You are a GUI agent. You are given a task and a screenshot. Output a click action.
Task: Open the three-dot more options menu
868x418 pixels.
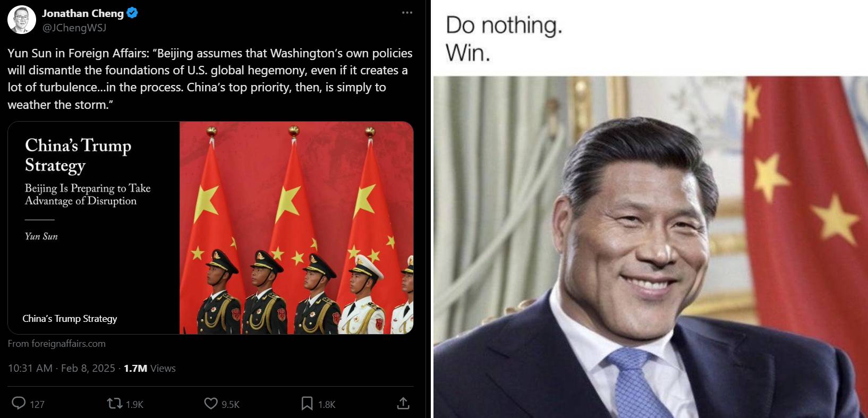point(407,13)
